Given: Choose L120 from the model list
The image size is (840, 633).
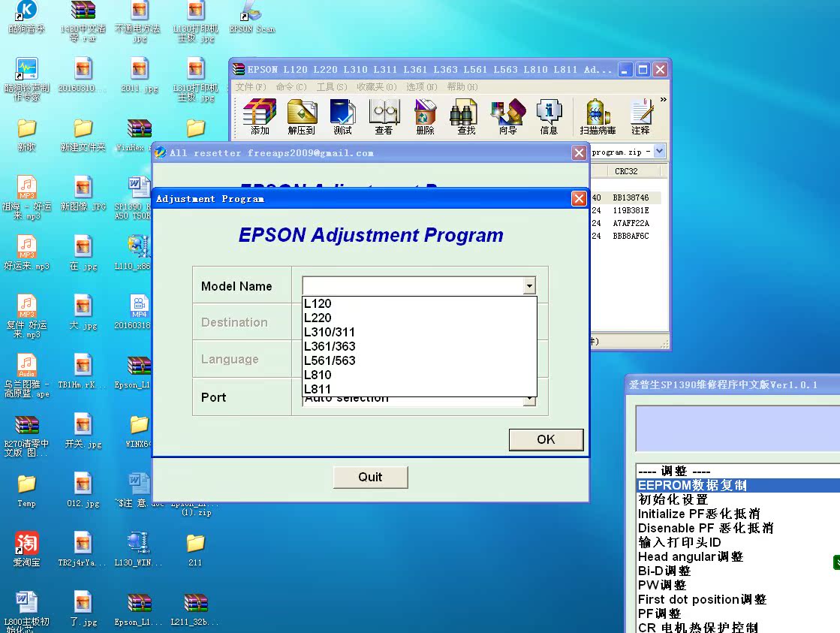Looking at the screenshot, I should pos(420,303).
